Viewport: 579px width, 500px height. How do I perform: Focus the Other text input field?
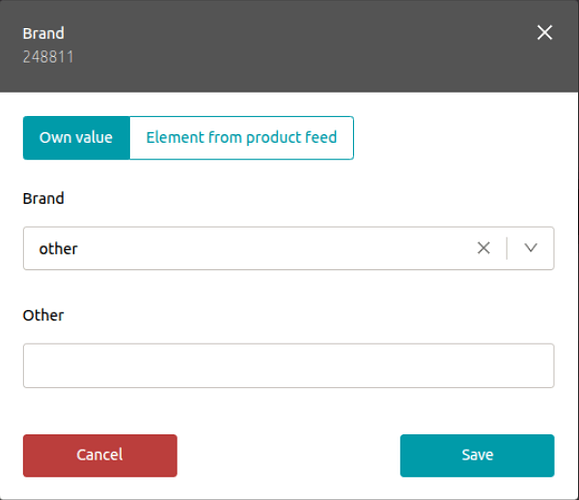click(x=288, y=366)
